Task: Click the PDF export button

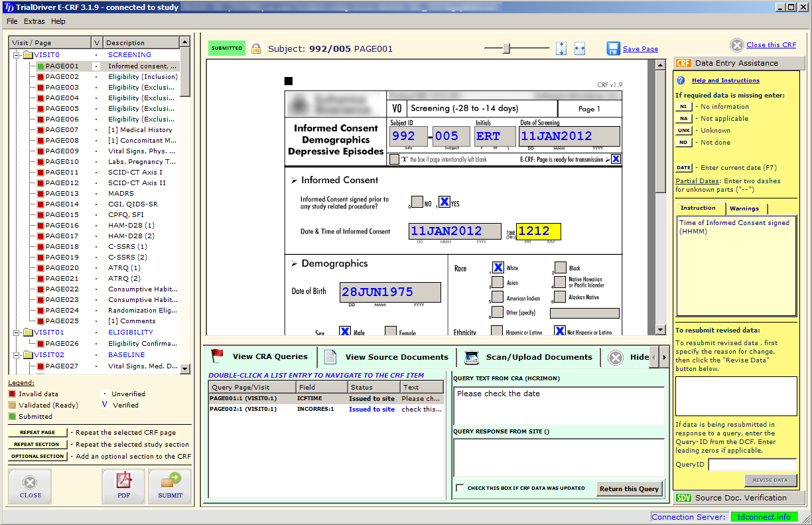Action: pos(123,486)
